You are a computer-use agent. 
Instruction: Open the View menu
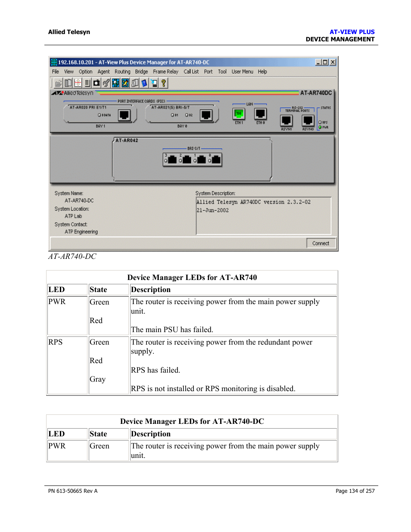tap(69, 72)
